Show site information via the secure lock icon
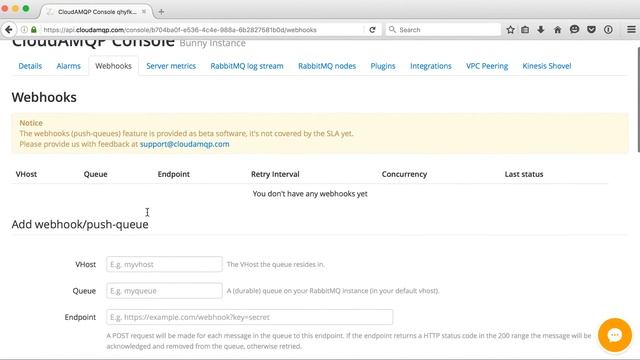 [34, 30]
